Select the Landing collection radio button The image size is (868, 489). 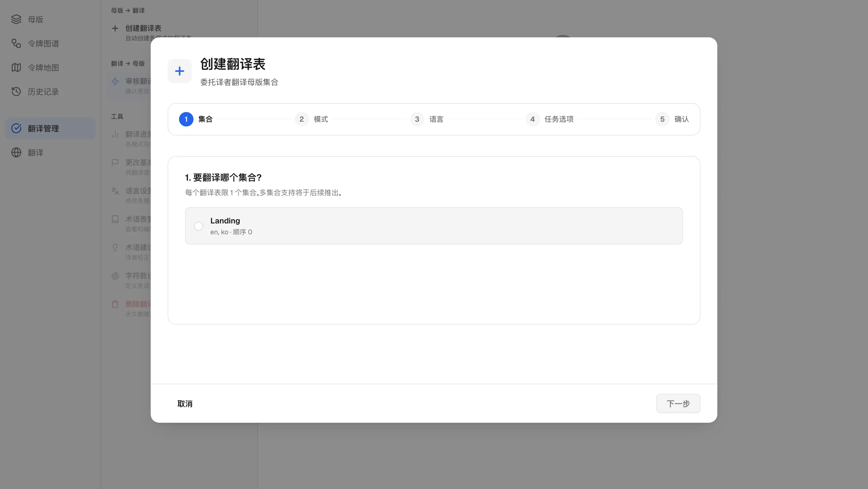click(x=199, y=226)
